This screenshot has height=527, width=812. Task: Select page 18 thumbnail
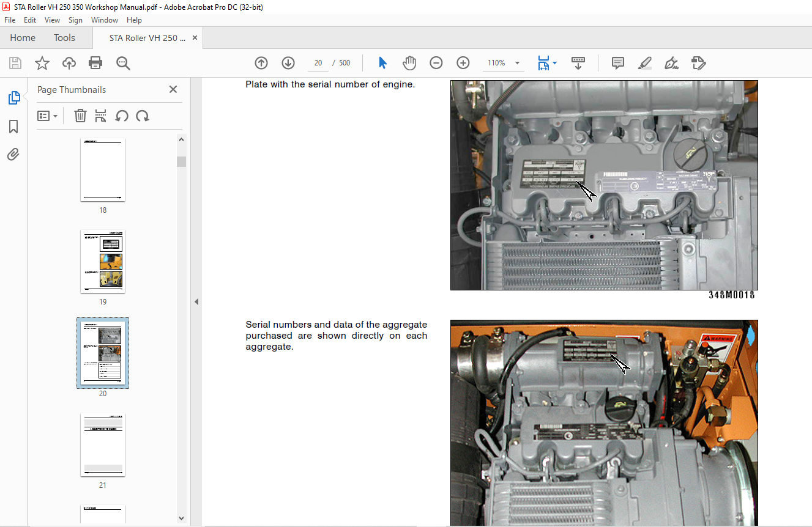coord(103,170)
